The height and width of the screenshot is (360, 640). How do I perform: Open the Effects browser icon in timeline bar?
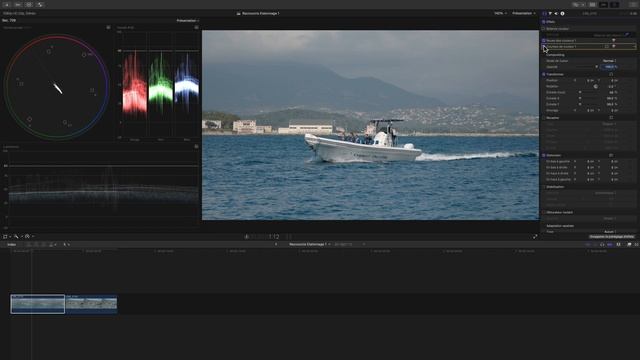(x=629, y=244)
